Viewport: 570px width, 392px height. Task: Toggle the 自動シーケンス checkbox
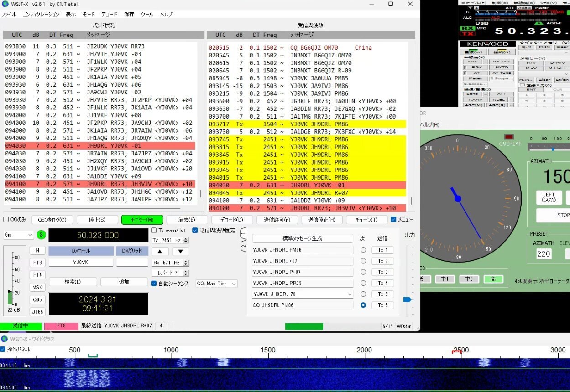[154, 284]
